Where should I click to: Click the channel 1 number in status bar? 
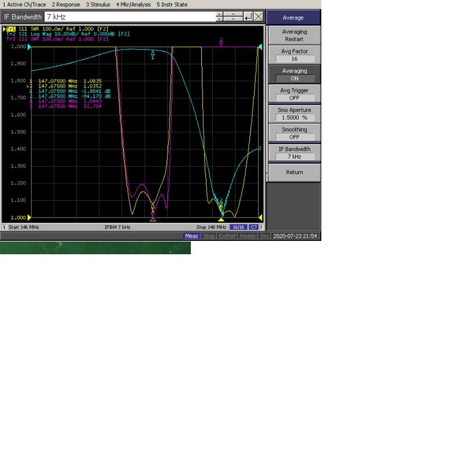(4, 227)
